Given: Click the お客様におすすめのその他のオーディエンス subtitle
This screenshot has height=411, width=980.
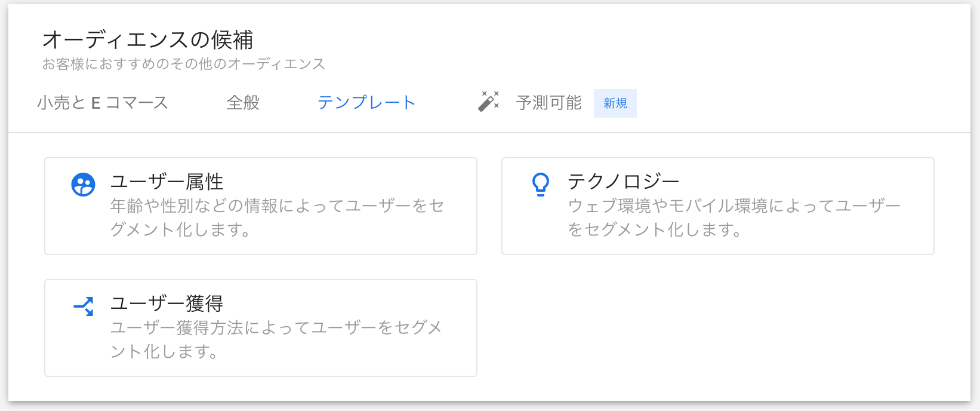Looking at the screenshot, I should pos(183,64).
